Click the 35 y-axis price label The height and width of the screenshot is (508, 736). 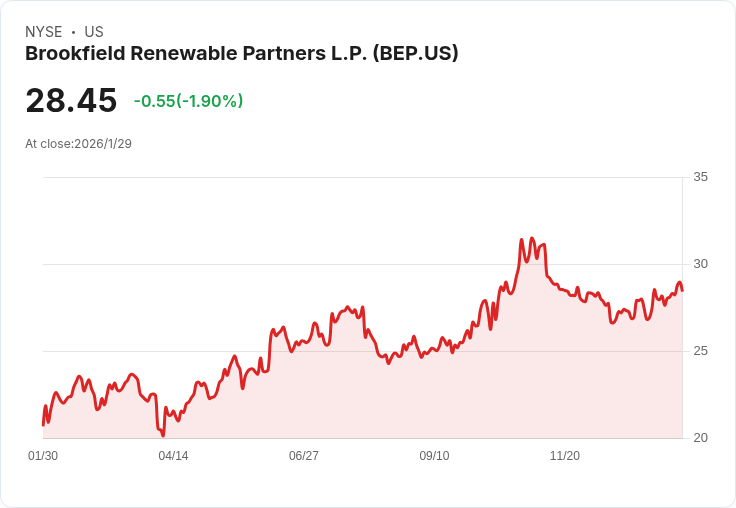point(700,177)
